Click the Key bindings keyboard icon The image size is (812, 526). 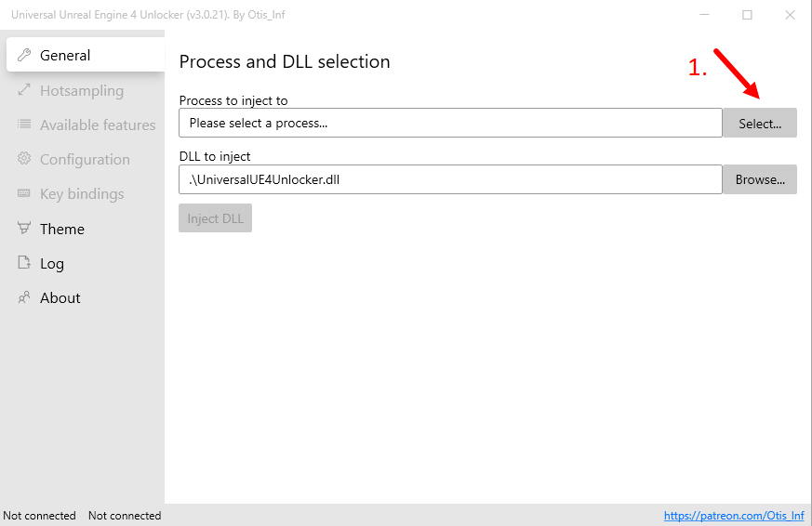(24, 193)
